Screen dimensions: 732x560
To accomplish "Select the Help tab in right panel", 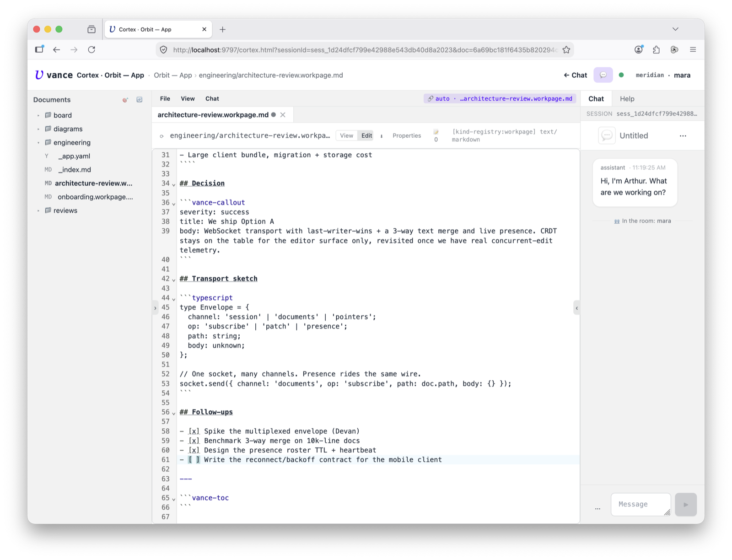I will pos(627,99).
